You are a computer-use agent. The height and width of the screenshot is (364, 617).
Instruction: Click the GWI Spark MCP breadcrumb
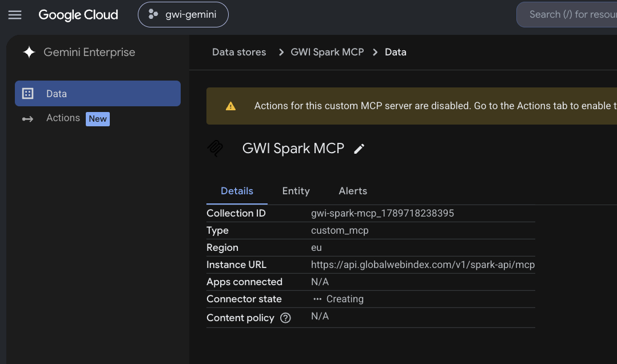tap(327, 52)
